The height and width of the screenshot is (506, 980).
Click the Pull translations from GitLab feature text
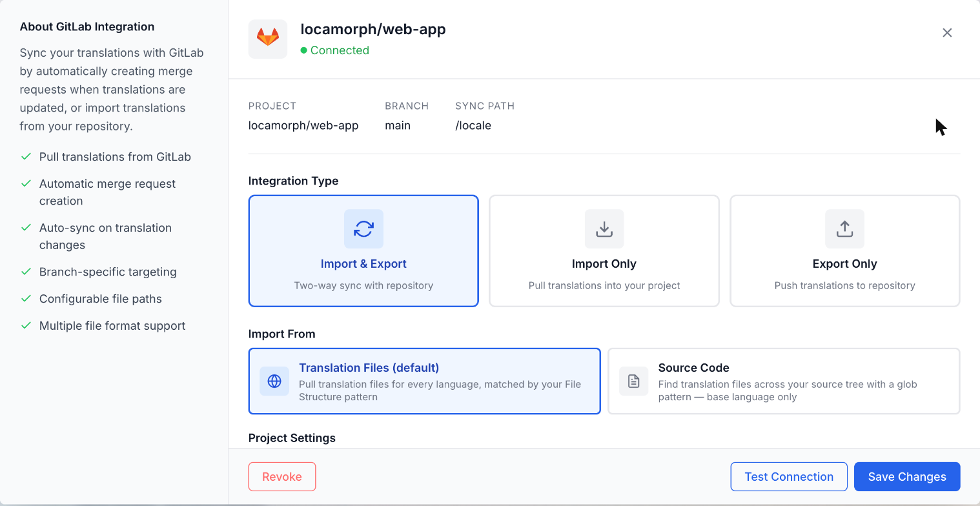[115, 157]
